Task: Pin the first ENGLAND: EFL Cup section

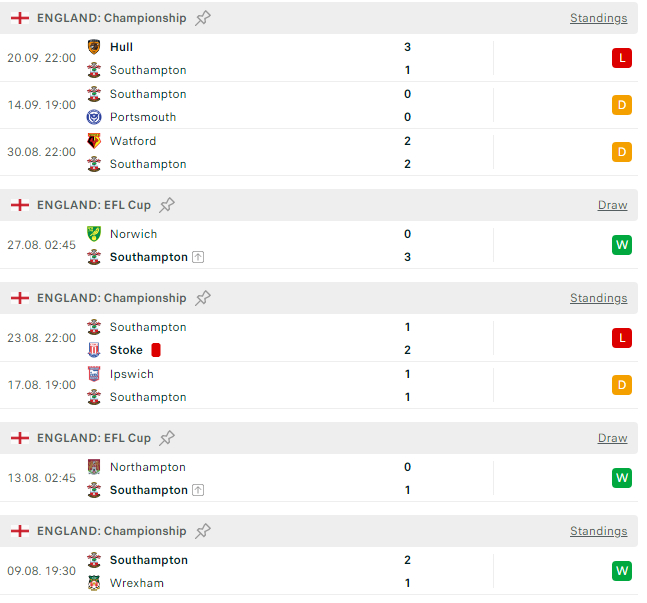Action: click(x=167, y=205)
